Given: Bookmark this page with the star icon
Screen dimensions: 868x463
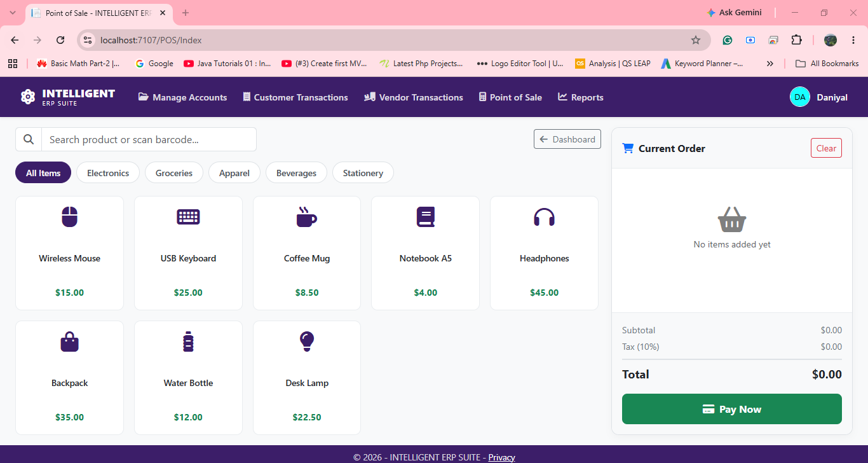Looking at the screenshot, I should tap(696, 40).
